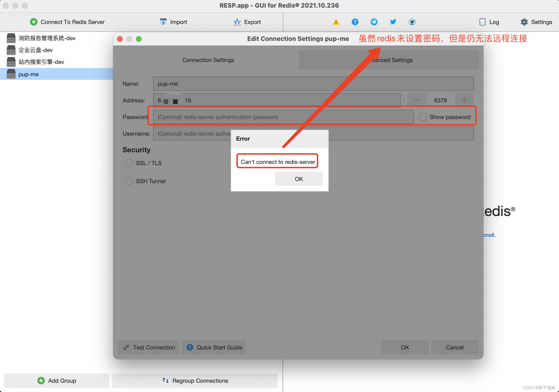Open the blue question mark help icon
The height and width of the screenshot is (392, 559).
(355, 22)
